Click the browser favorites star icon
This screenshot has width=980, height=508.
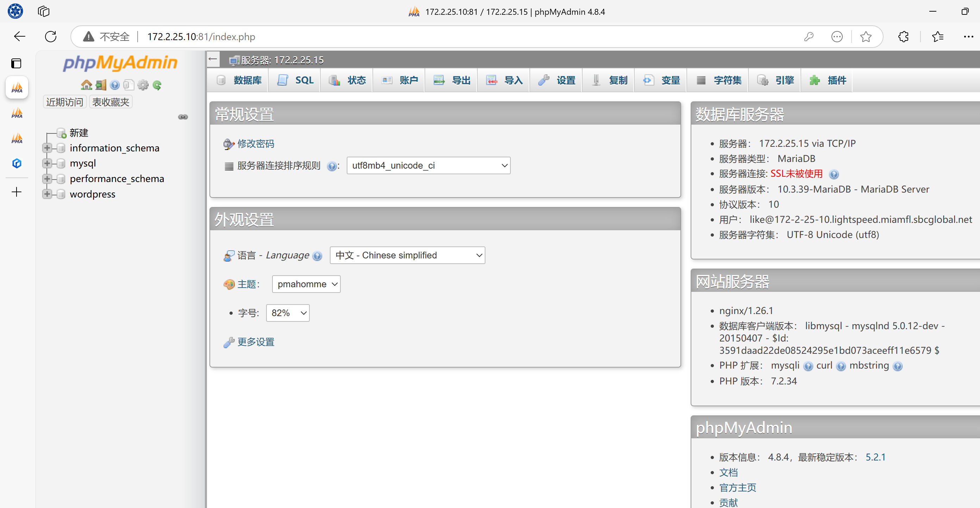point(866,37)
